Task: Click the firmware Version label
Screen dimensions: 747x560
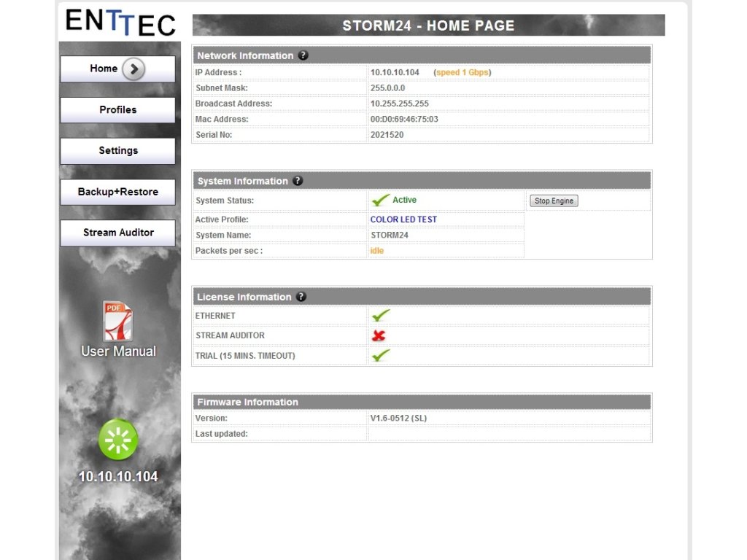Action: tap(211, 418)
